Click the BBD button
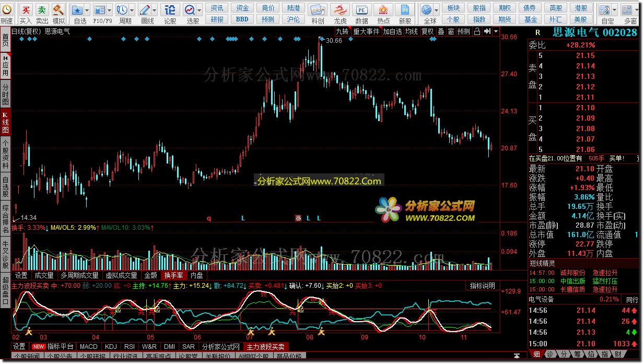644x364 pixels. (x=242, y=19)
